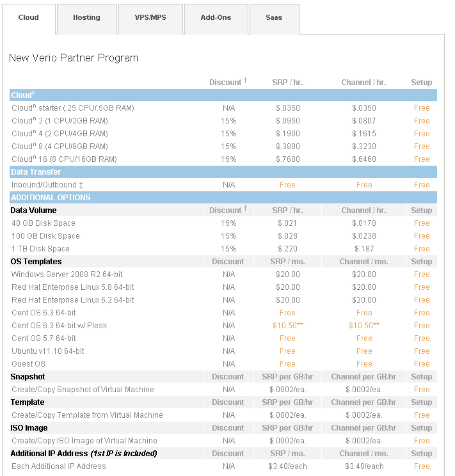Click the Cloudn section header bar

tap(223, 95)
